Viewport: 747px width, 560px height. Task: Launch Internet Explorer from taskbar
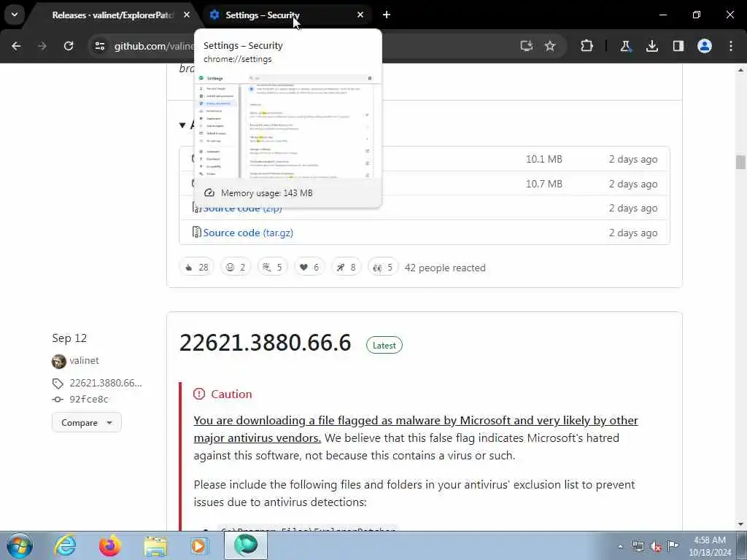click(x=65, y=545)
